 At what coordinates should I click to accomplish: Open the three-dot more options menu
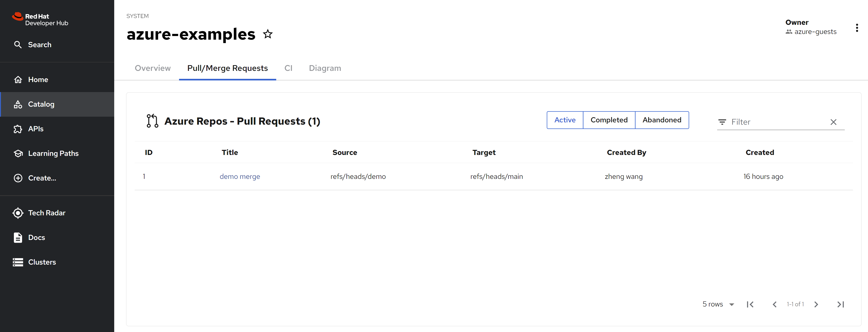857,28
